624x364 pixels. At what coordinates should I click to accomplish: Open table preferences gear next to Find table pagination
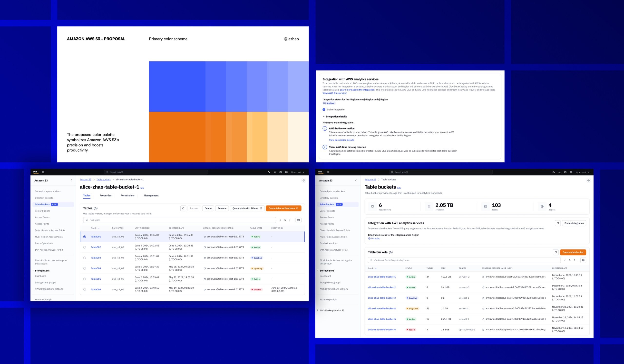pyautogui.click(x=298, y=220)
